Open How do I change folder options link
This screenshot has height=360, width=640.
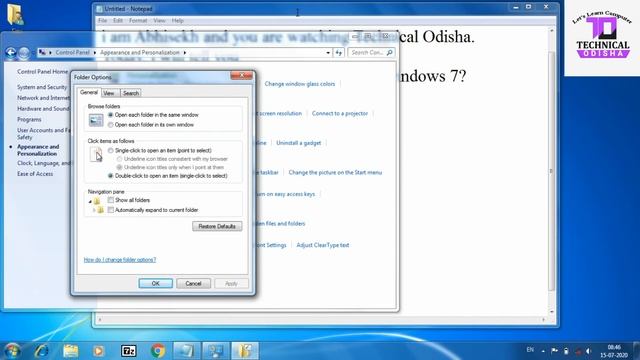[120, 260]
